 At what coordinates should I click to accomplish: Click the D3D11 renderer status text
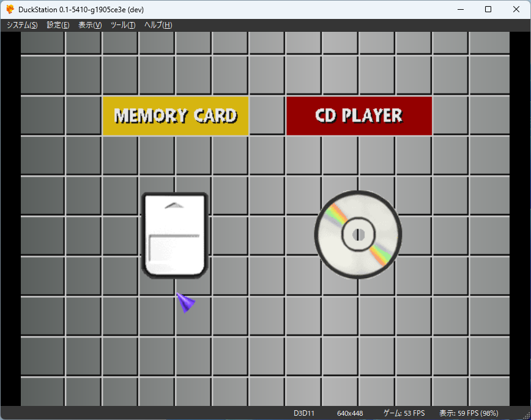tap(304, 413)
